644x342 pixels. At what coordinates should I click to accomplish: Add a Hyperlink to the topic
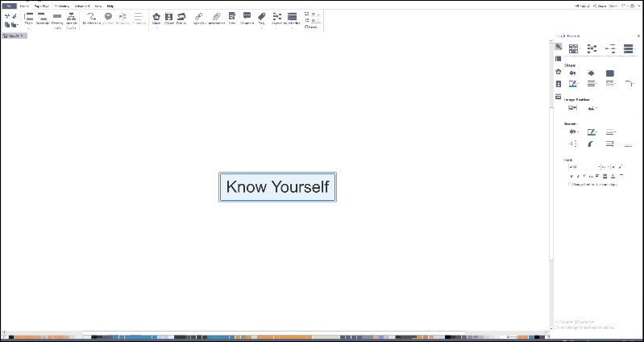point(199,19)
